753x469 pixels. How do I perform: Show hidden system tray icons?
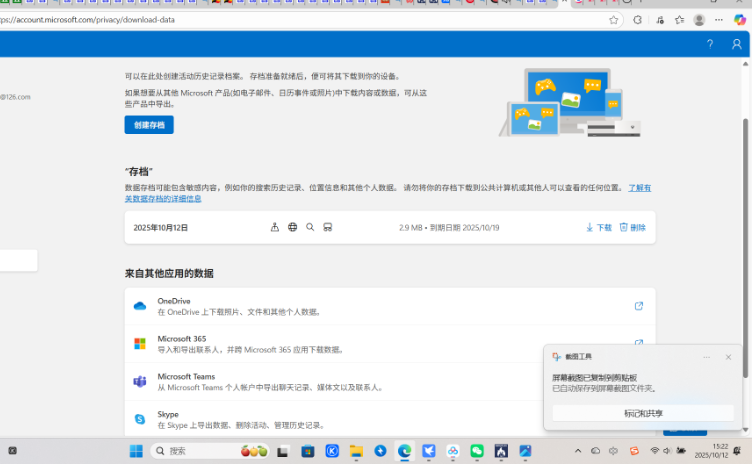[578, 451]
